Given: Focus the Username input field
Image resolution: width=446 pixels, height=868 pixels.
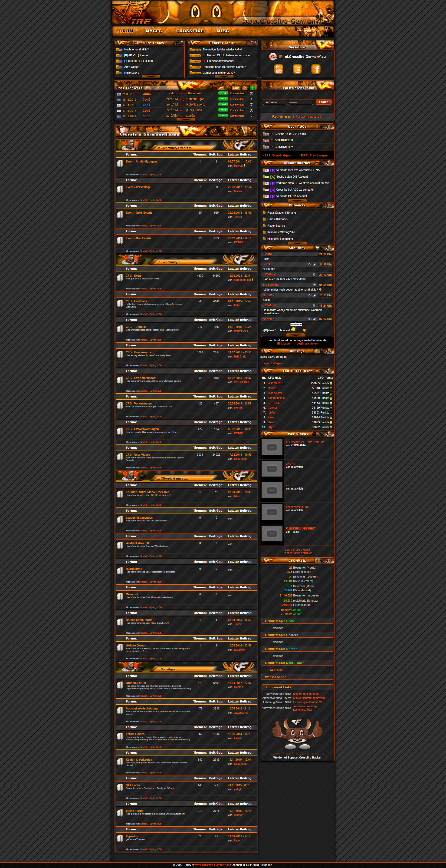Looking at the screenshot, I should [275, 102].
